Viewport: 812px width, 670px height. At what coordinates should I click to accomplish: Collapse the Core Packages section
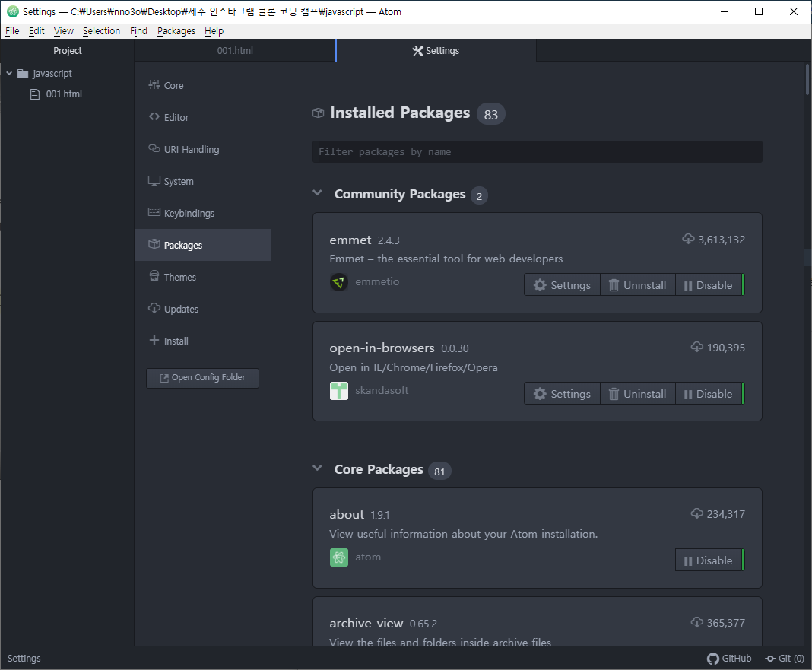click(x=318, y=468)
